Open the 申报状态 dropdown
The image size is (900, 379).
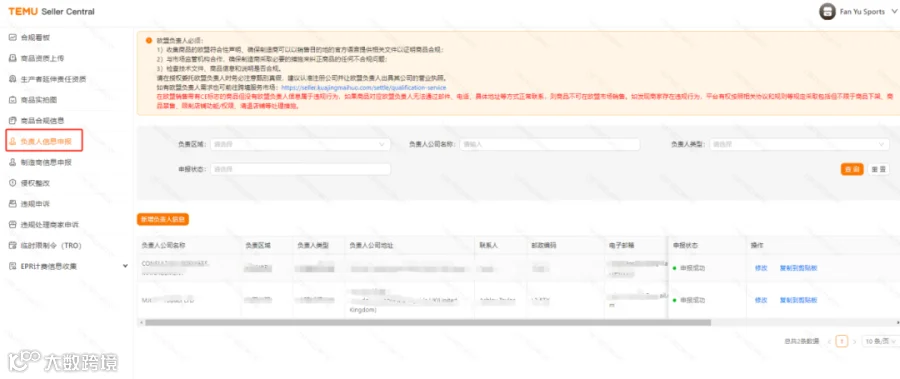tap(300, 169)
